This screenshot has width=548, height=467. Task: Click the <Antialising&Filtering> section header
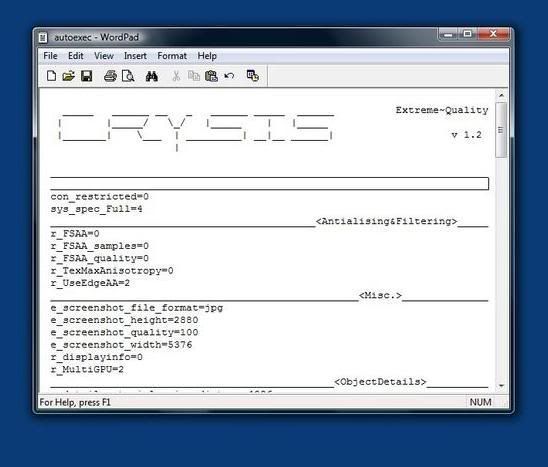tap(387, 221)
